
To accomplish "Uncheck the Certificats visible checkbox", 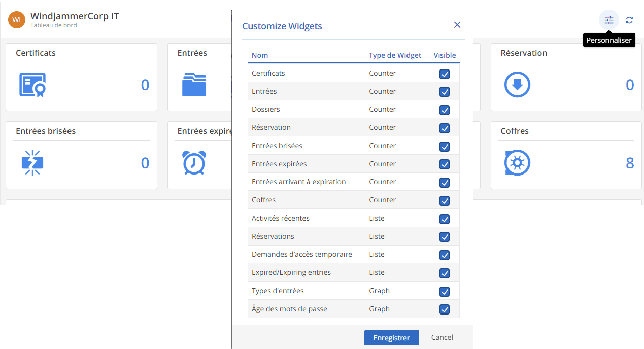I will click(x=445, y=74).
